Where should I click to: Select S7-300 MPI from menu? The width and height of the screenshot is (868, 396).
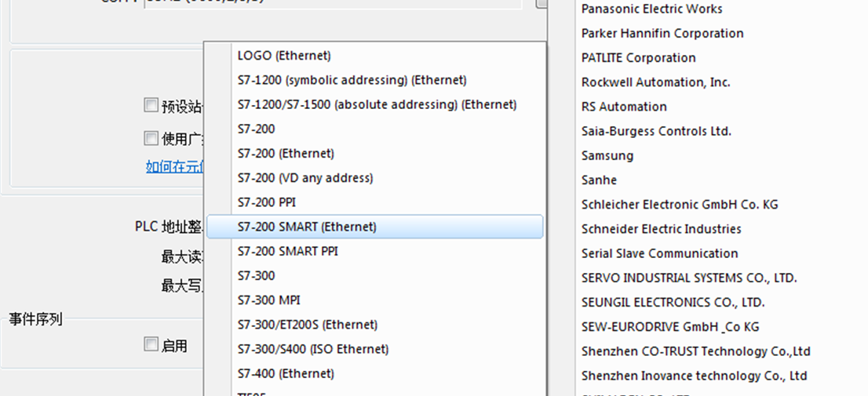coord(268,300)
